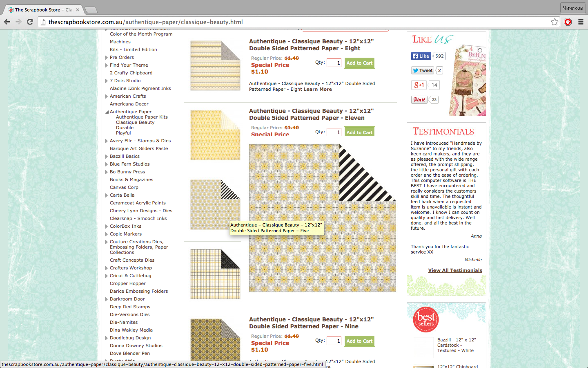Expand the Carta Bella category
This screenshot has height=368, width=588.
[x=107, y=195]
